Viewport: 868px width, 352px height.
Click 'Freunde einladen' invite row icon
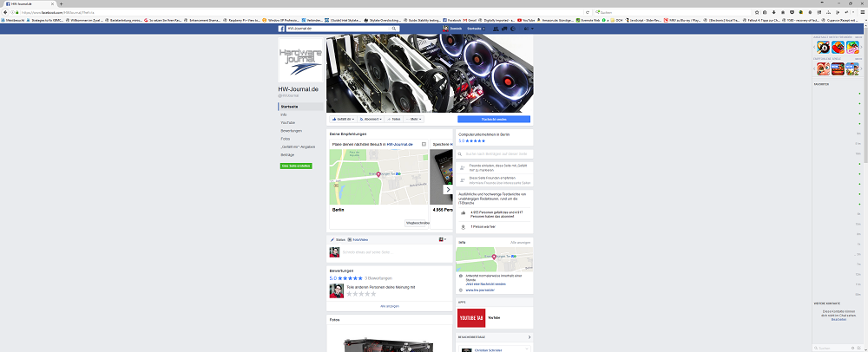click(x=463, y=167)
